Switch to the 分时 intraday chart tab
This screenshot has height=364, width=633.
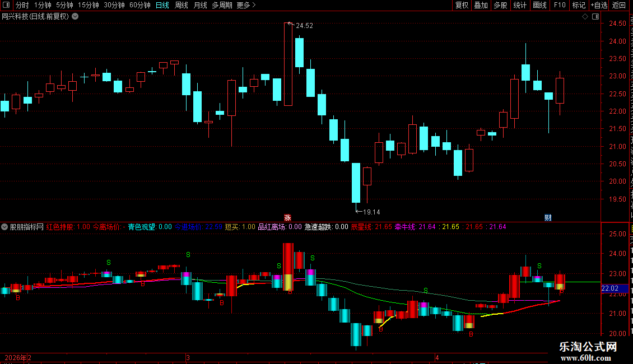pos(22,5)
